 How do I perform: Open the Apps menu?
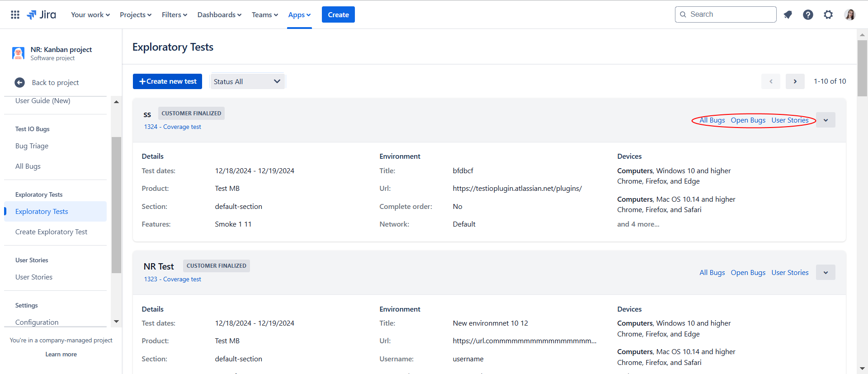(x=299, y=14)
